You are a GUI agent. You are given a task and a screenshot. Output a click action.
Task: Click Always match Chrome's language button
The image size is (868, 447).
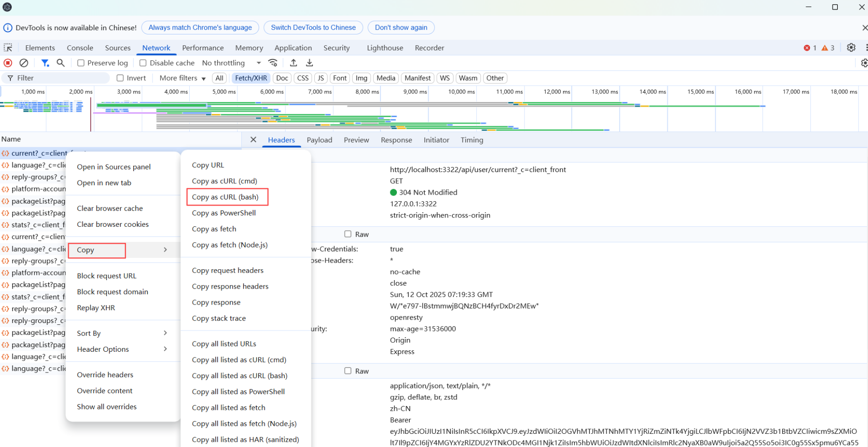[200, 28]
